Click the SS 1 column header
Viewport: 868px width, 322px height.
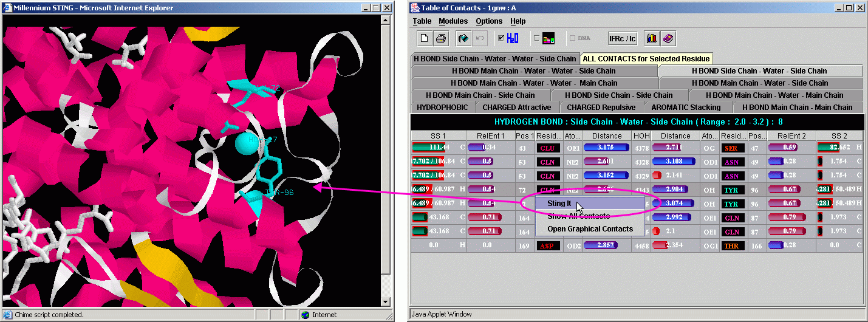click(x=439, y=136)
